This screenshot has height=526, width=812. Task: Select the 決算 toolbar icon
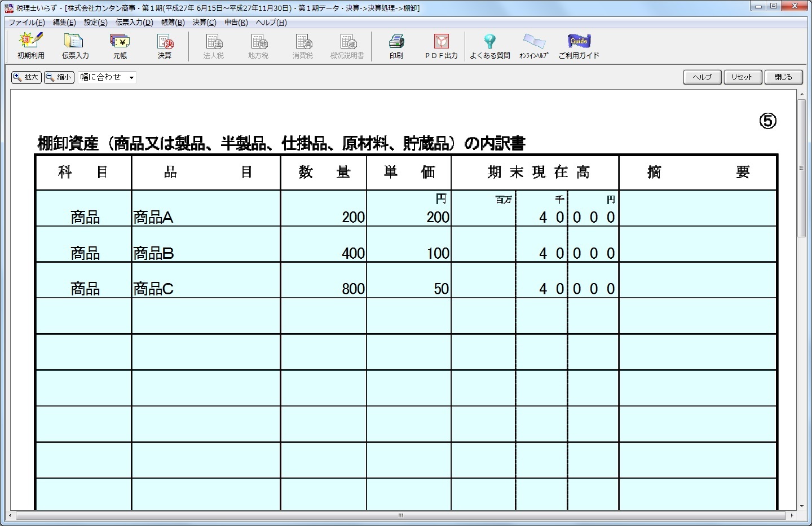164,46
